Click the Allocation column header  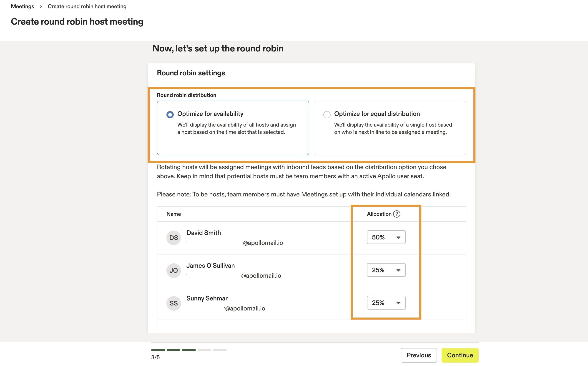(379, 214)
